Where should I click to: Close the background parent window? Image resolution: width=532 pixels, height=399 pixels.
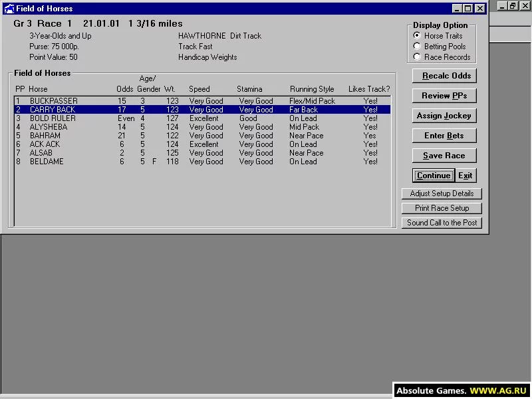pyautogui.click(x=525, y=6)
